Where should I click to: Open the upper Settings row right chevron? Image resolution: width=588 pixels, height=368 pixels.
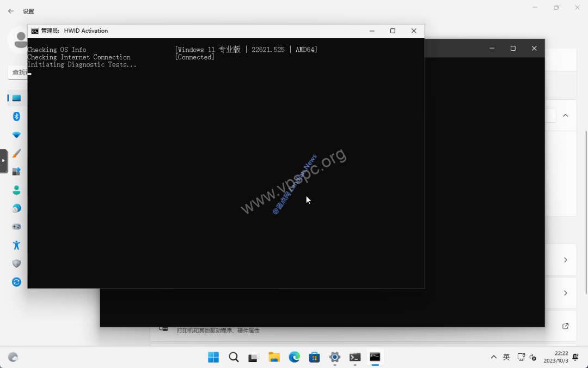566,260
